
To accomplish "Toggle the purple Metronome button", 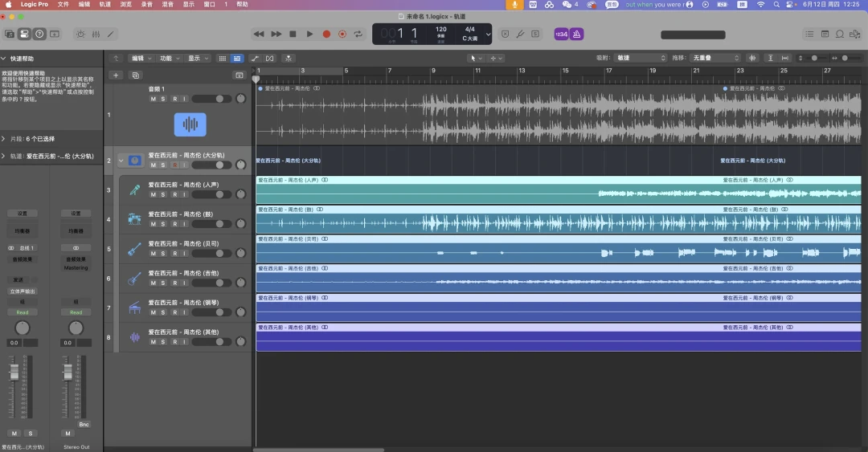I will [x=577, y=35].
